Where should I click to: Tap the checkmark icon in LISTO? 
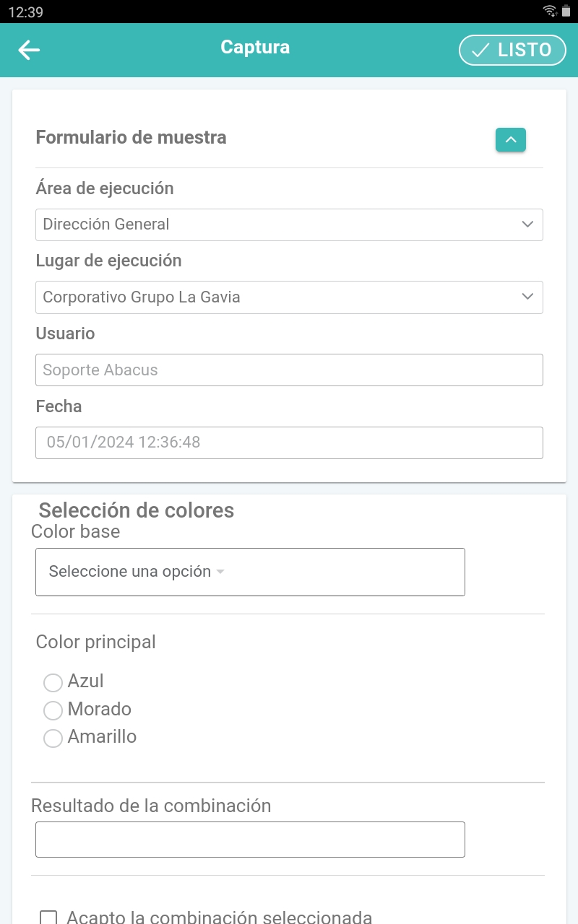(480, 50)
